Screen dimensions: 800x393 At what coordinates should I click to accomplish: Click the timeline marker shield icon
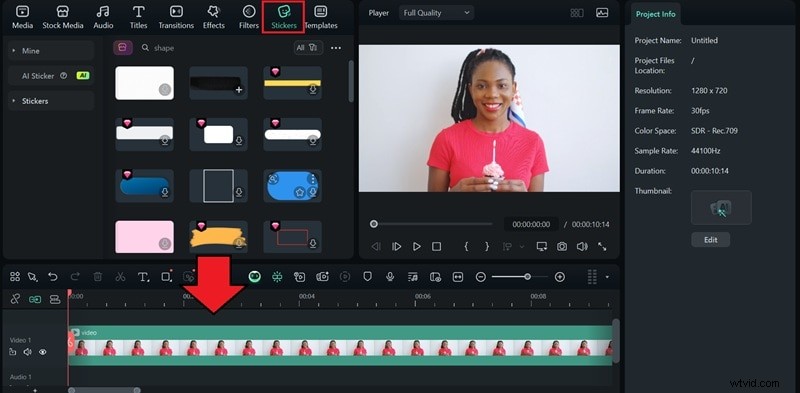367,277
